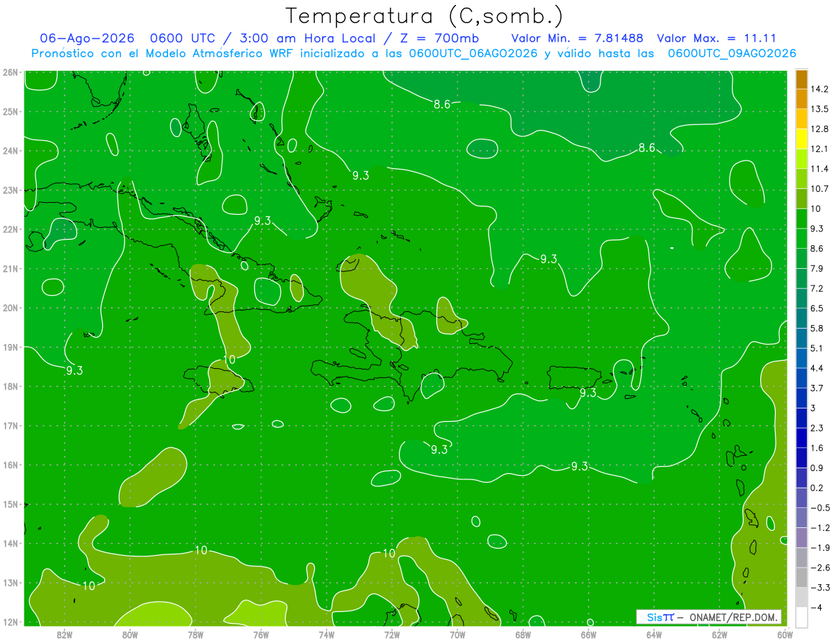Click the -0.5 value on color scale

[x=820, y=508]
